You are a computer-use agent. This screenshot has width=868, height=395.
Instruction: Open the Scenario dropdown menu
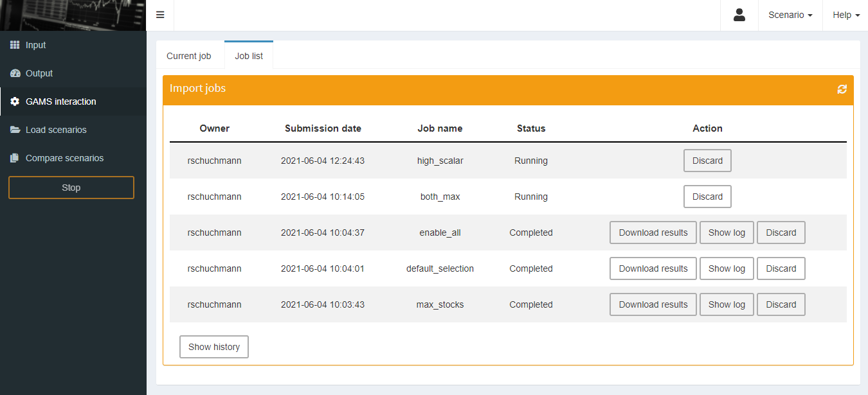pos(790,15)
